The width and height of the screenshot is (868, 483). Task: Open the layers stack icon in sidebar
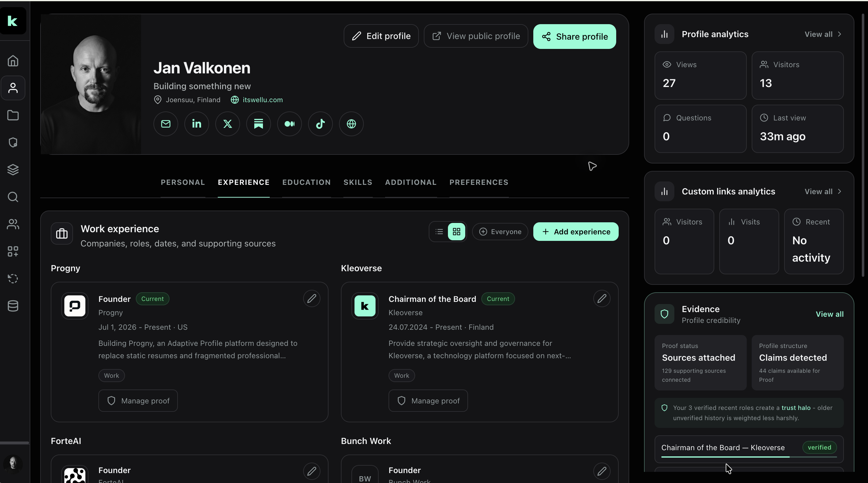pyautogui.click(x=13, y=170)
